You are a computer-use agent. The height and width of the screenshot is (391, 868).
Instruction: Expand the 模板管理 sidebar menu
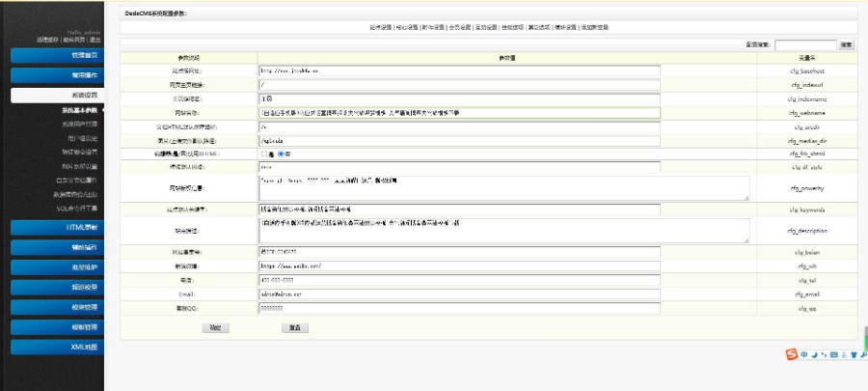pyautogui.click(x=57, y=327)
